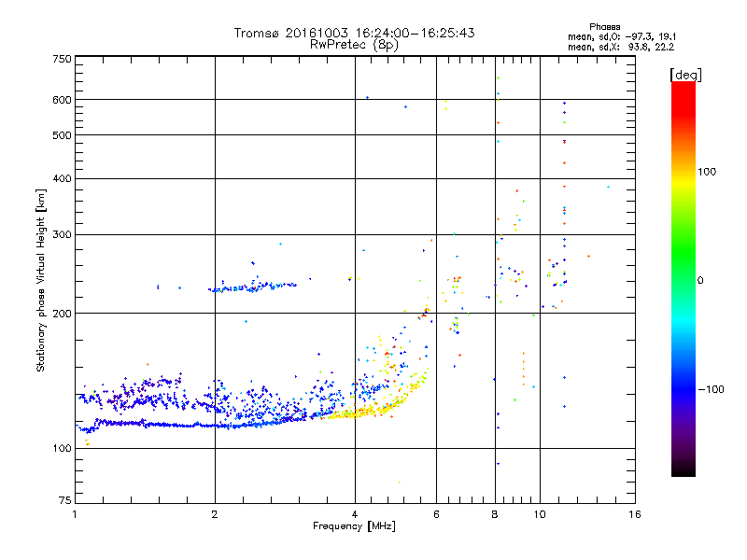This screenshot has width=747, height=560.
Task: Click the 'mean, sd,O: -97.3, 19.1' statistic
Action: [x=622, y=37]
